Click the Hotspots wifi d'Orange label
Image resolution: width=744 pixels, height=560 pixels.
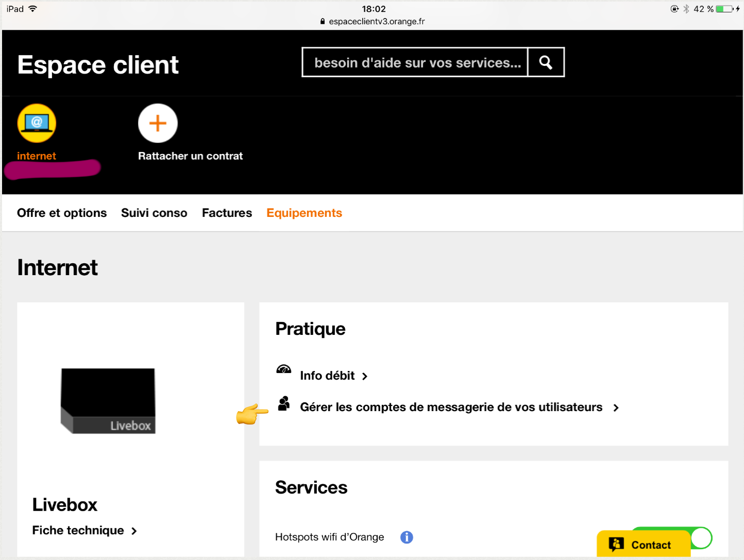pos(330,537)
